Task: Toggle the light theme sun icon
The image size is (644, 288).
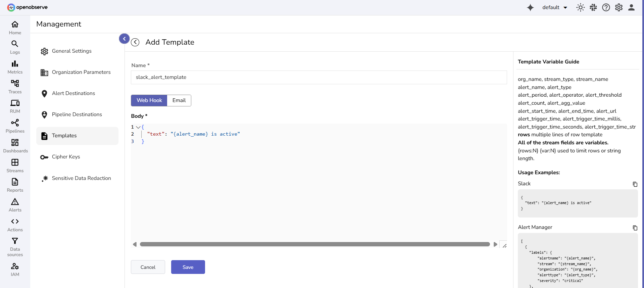Action: point(580,7)
